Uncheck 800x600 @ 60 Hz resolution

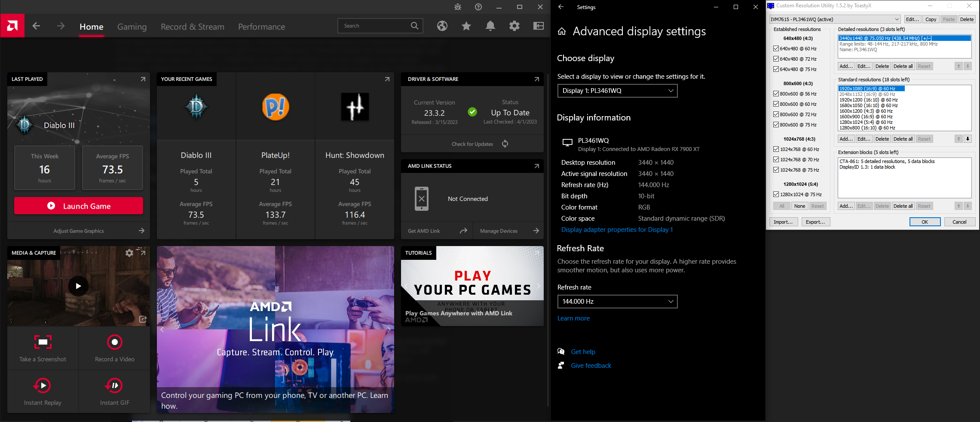pyautogui.click(x=776, y=104)
